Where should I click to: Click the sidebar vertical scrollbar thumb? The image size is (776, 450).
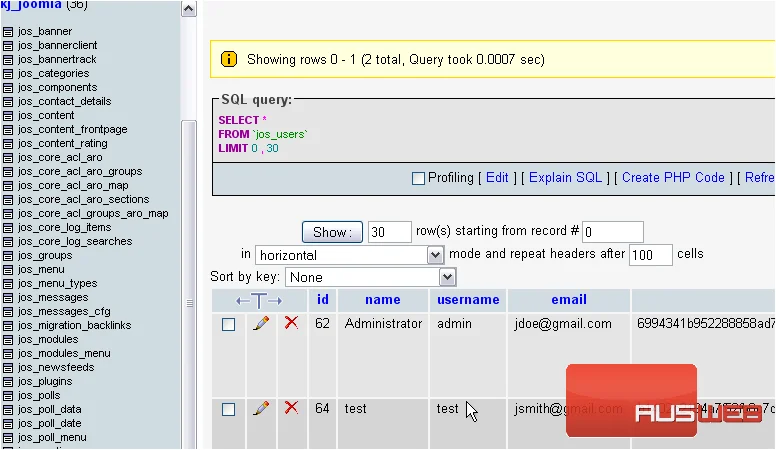pos(189,285)
